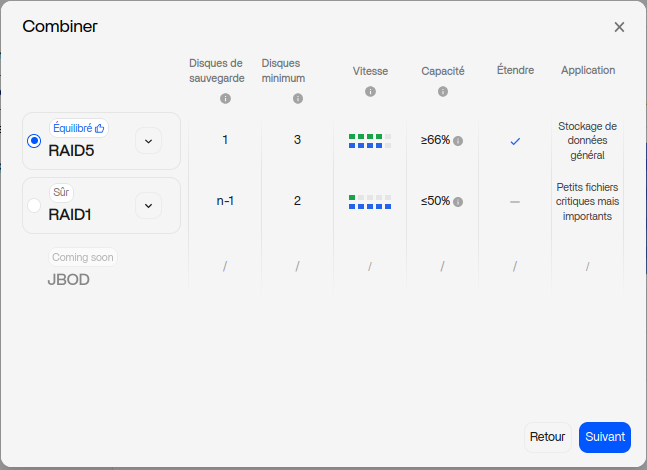Click the Application column header
This screenshot has height=470, width=647.
pos(588,71)
